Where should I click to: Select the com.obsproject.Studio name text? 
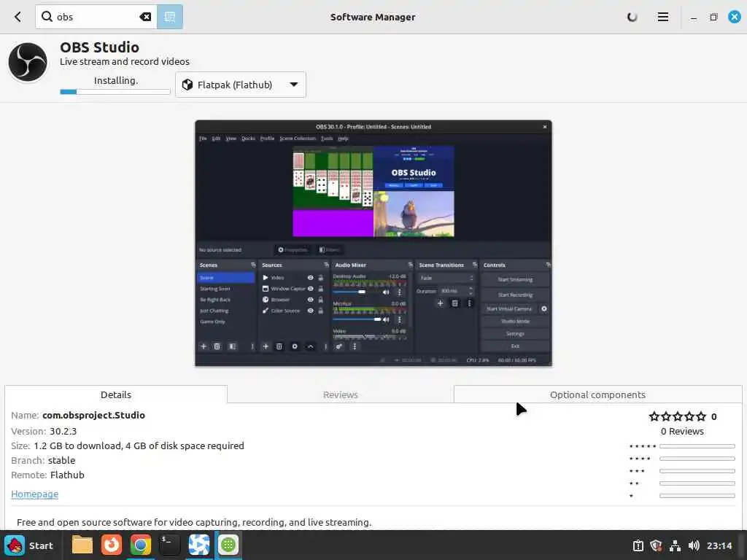point(93,415)
